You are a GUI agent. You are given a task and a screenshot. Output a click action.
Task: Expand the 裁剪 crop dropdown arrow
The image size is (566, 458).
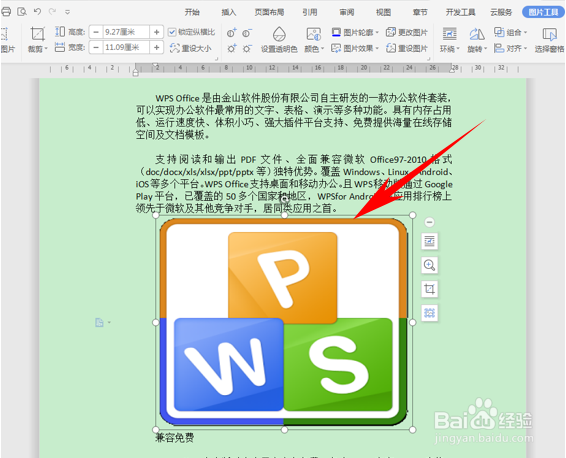tap(46, 49)
